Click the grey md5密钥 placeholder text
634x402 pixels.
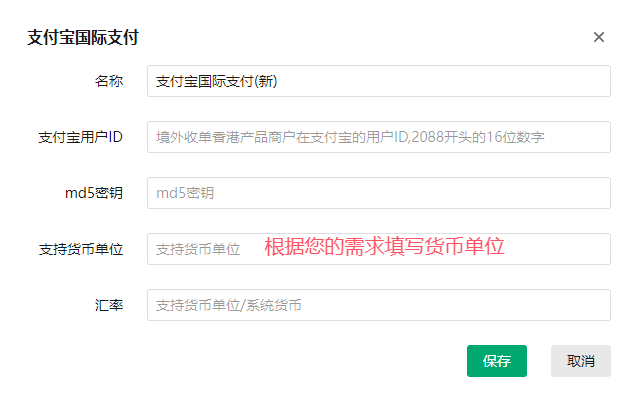185,193
